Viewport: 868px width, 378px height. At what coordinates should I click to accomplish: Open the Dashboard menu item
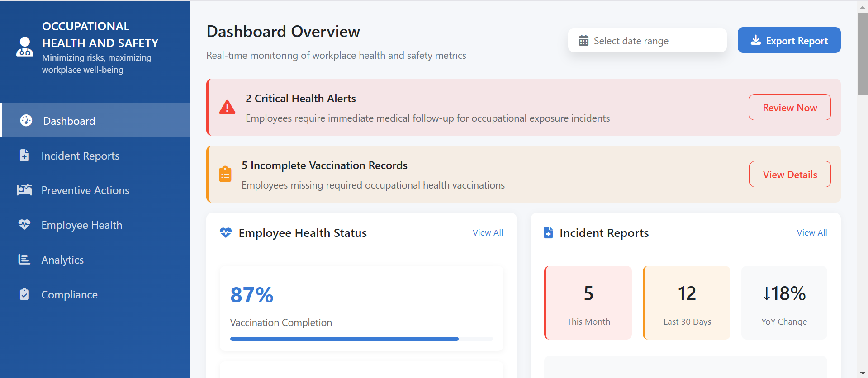(95, 120)
